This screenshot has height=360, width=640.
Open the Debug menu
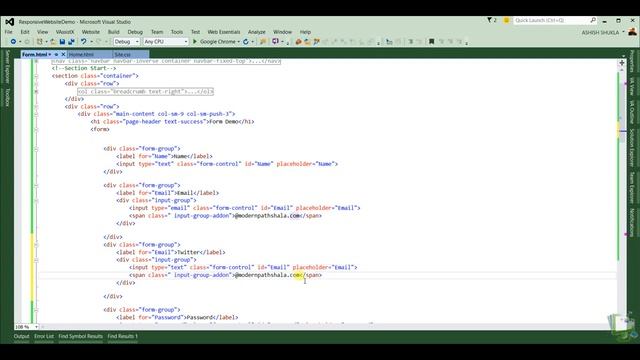135,32
